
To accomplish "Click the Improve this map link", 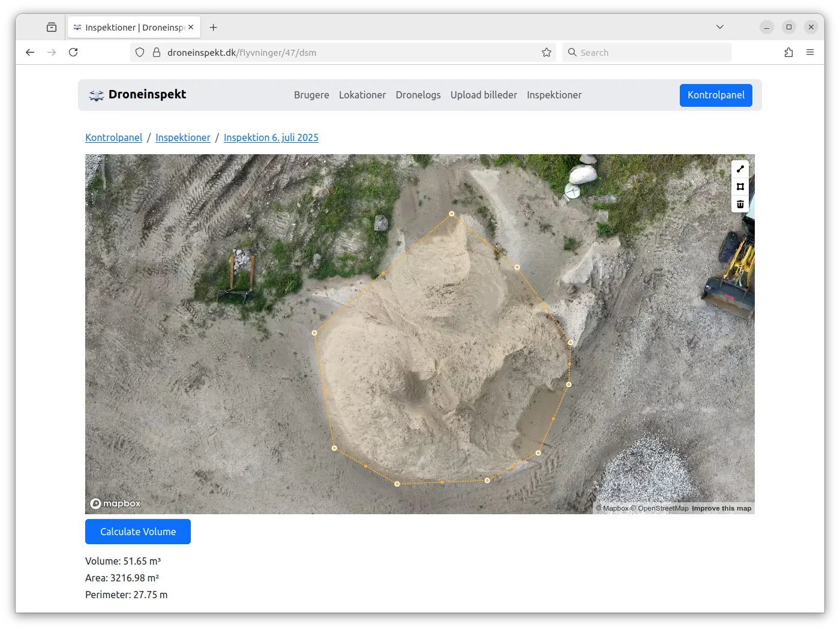I will (721, 508).
